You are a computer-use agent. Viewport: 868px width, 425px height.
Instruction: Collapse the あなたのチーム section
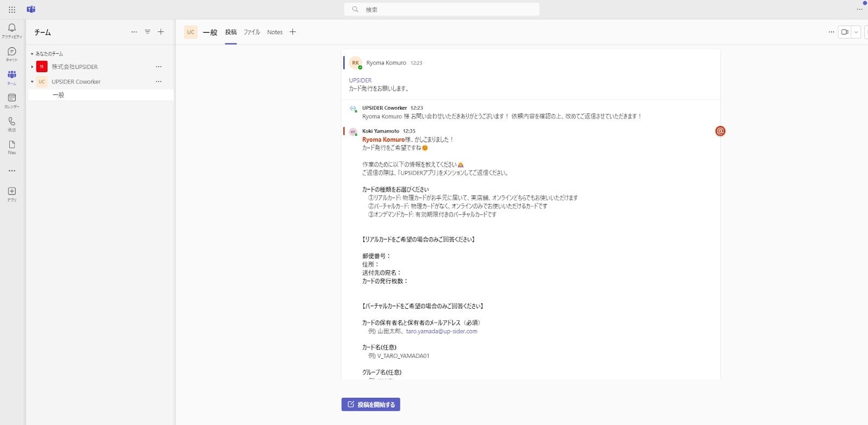(x=32, y=54)
